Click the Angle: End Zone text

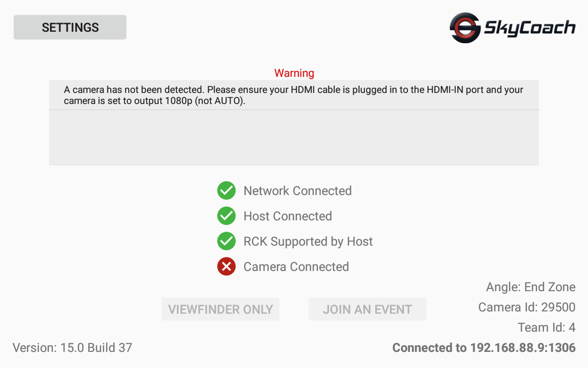click(530, 287)
